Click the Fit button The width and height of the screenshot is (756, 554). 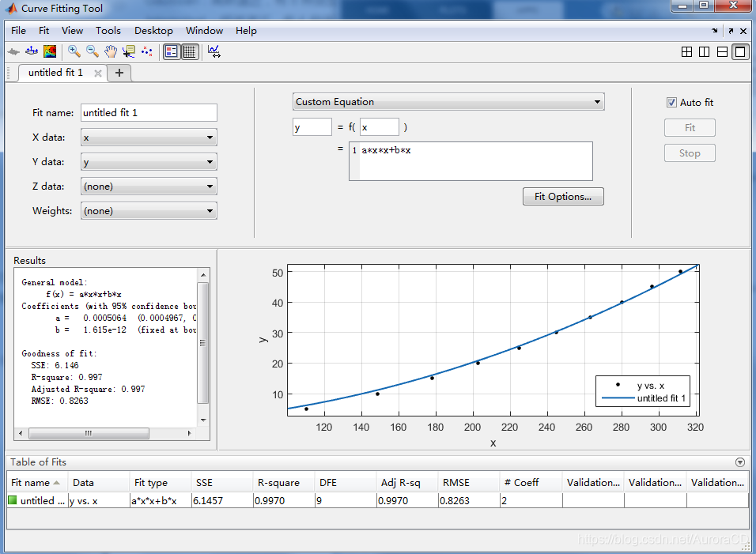pyautogui.click(x=690, y=128)
